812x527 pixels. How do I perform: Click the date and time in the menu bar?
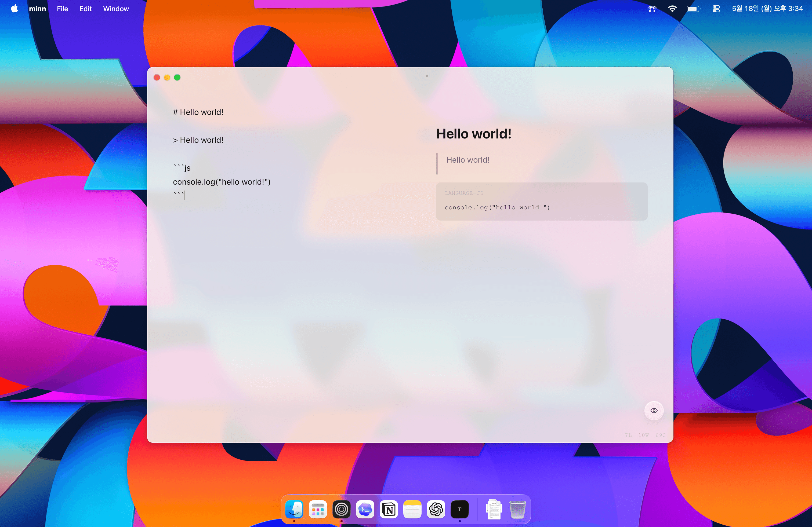767,9
